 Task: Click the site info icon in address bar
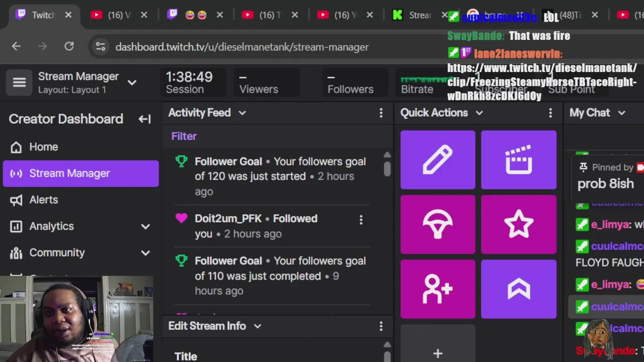(x=101, y=47)
